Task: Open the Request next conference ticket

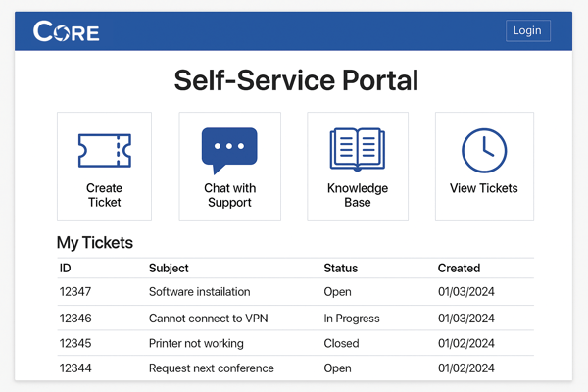Action: coord(211,369)
